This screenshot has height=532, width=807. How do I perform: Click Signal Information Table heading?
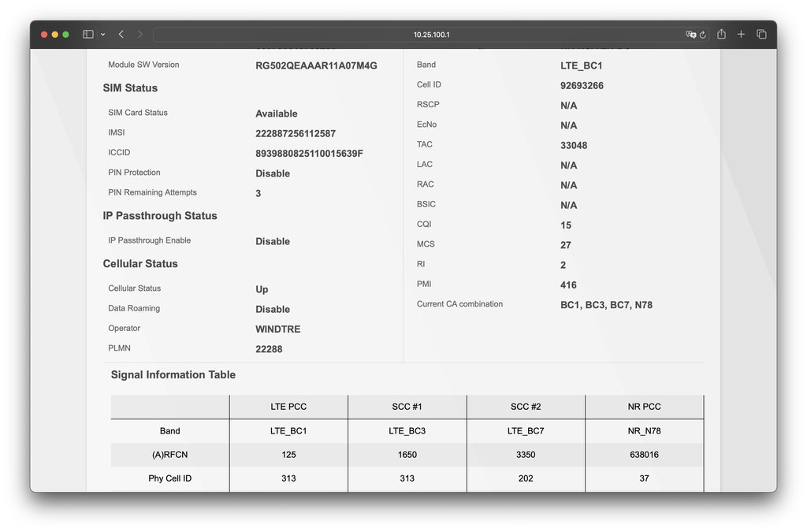[173, 374]
